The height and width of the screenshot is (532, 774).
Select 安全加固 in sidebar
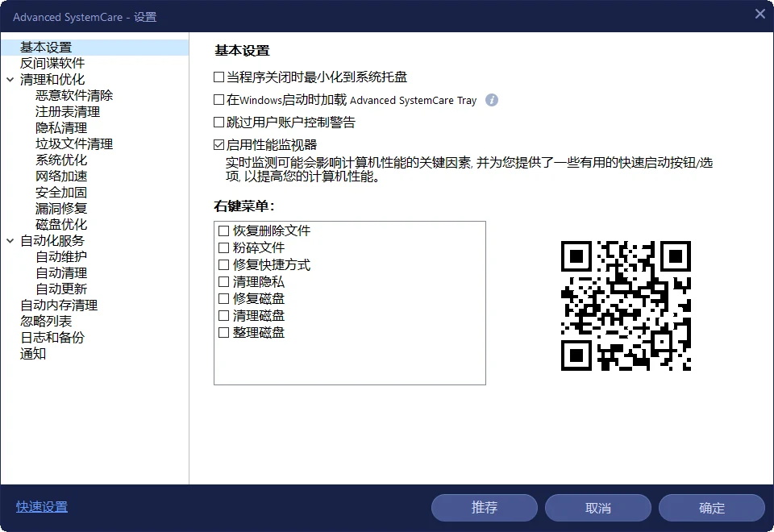click(61, 193)
